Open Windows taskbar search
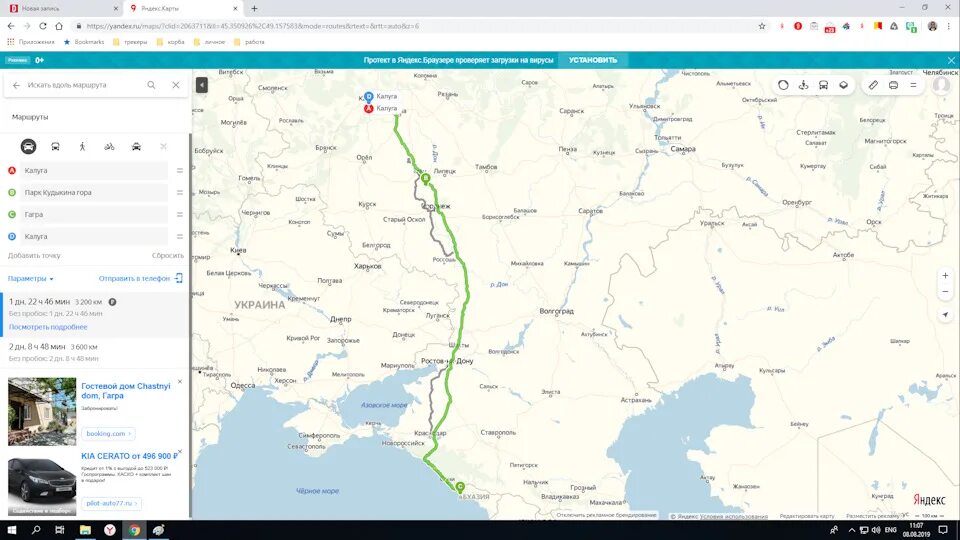Screen dimensions: 960x540 [36, 530]
